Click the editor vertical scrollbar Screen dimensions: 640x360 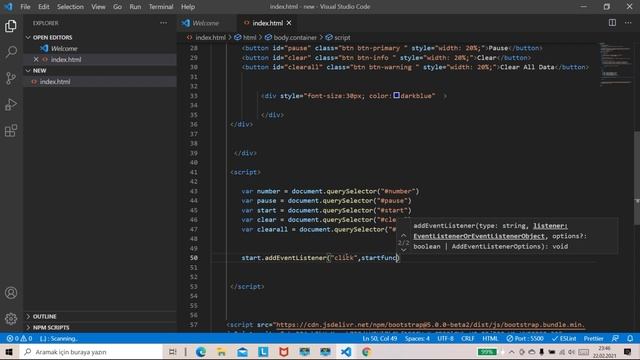point(637,178)
